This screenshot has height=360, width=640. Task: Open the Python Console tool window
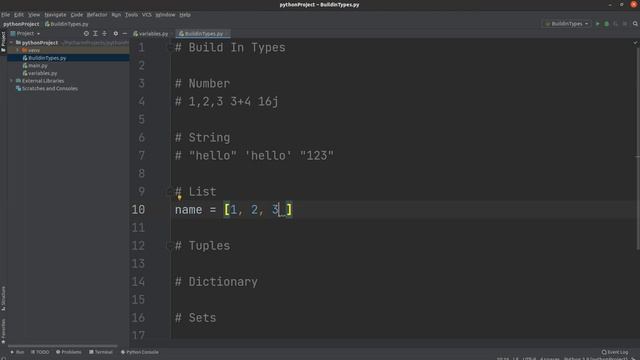(x=140, y=352)
